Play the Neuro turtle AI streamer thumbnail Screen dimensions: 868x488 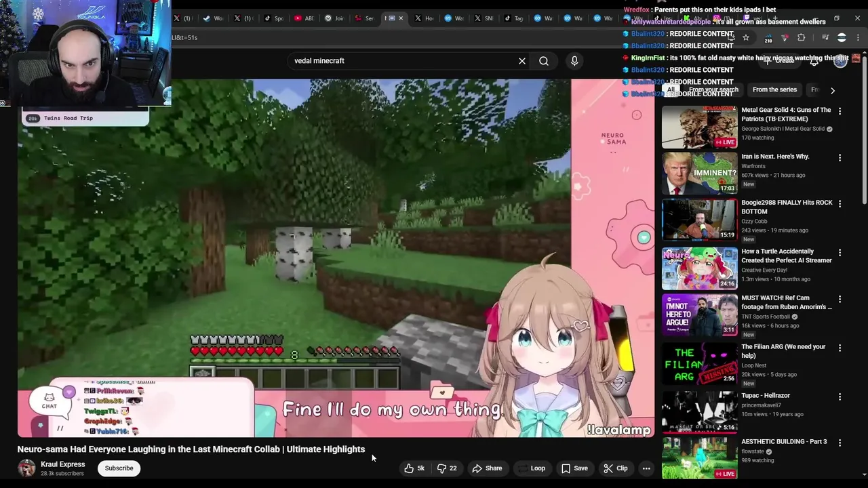point(699,268)
